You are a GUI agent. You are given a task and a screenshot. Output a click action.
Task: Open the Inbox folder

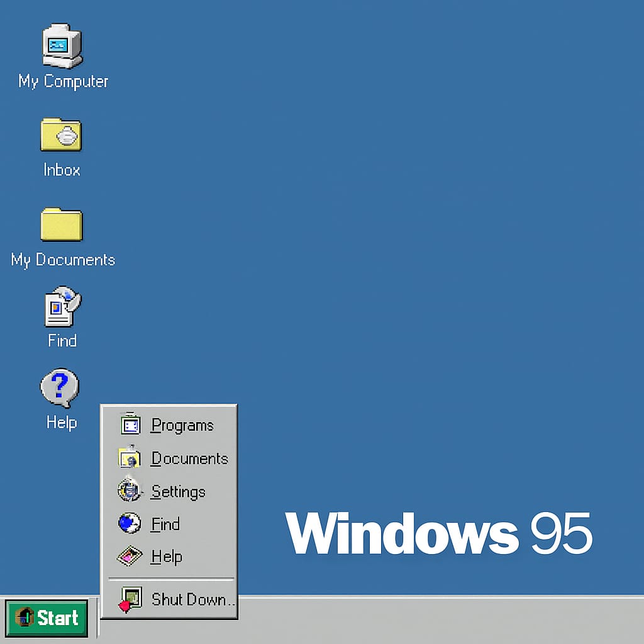pyautogui.click(x=60, y=135)
